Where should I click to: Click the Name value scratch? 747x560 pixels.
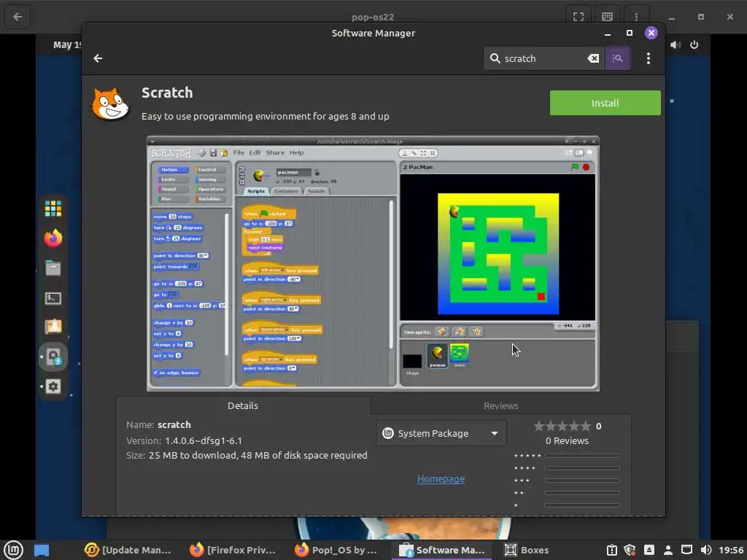(x=174, y=425)
